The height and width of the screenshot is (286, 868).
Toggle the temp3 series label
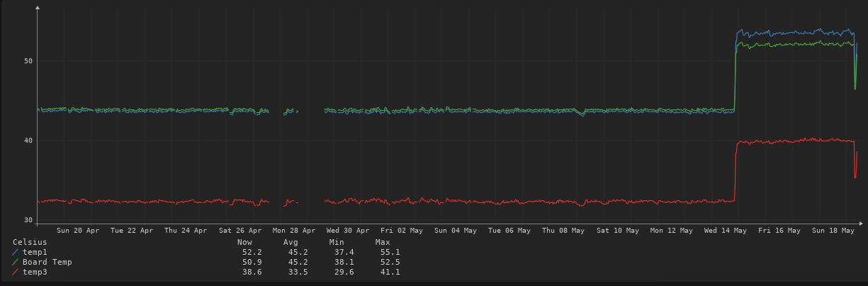pos(35,272)
